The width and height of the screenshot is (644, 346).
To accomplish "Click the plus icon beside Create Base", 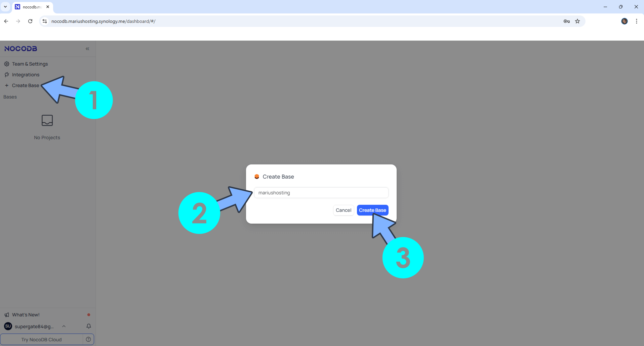I will 7,85.
